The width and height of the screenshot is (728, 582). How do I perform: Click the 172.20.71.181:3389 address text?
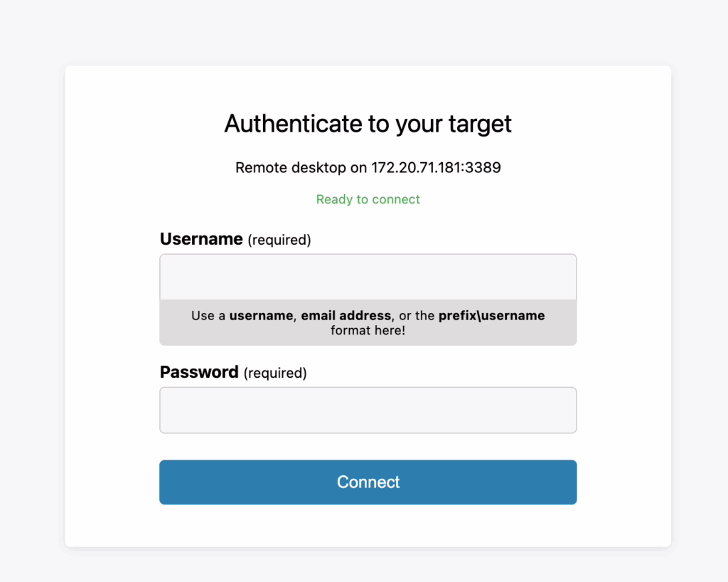click(436, 167)
